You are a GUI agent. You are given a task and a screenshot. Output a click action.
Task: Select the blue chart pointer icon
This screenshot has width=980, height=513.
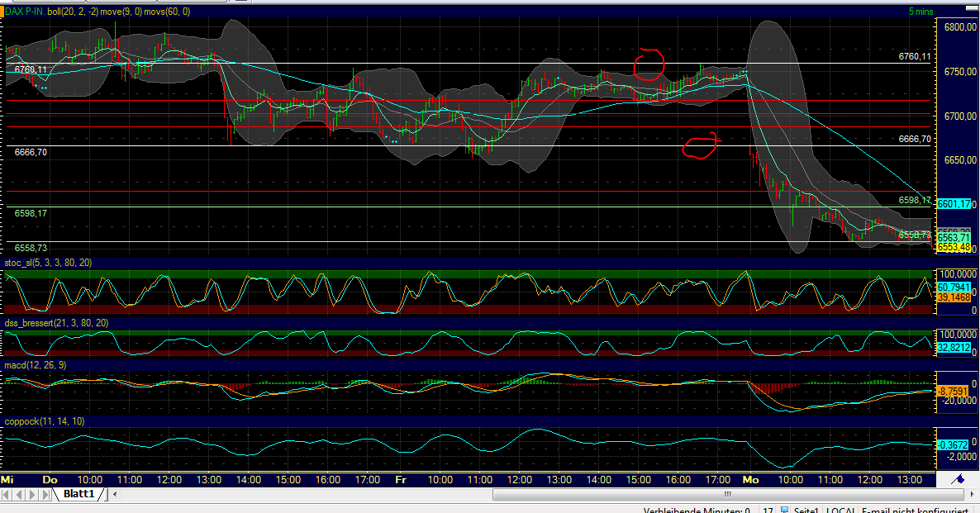pos(957,477)
